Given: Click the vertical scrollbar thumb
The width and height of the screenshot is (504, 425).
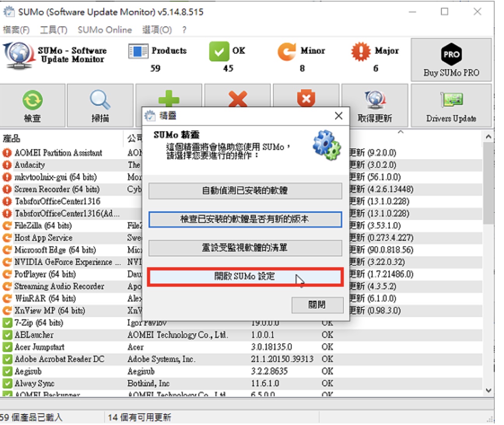Looking at the screenshot, I should click(488, 183).
